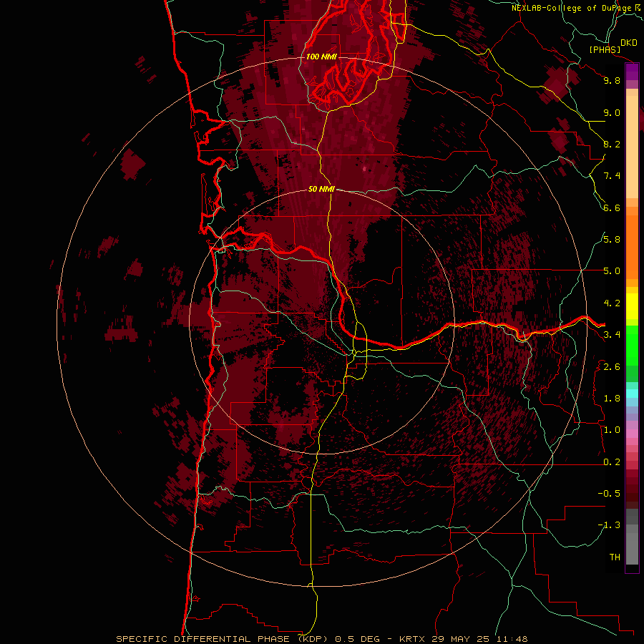Click the 0.2 scale value
This screenshot has width=644, height=644.
pos(612,462)
